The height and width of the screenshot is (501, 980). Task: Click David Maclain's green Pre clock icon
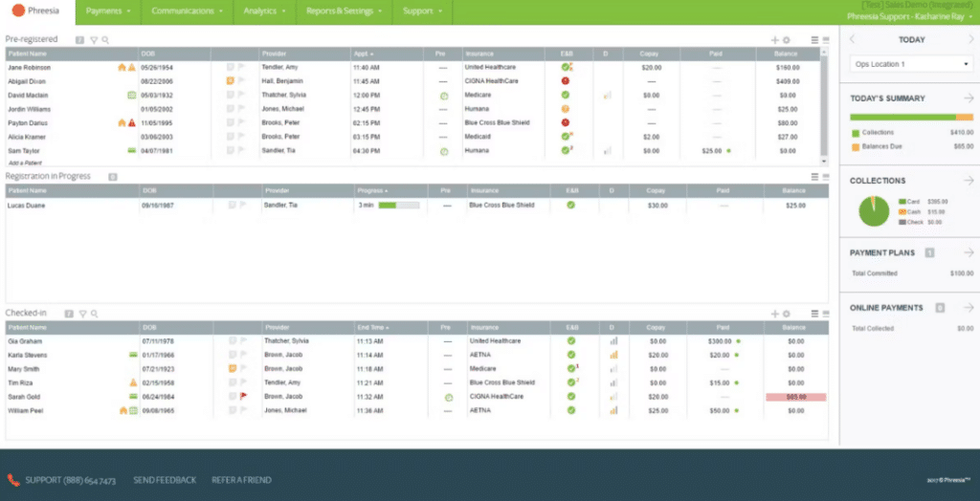click(x=444, y=96)
